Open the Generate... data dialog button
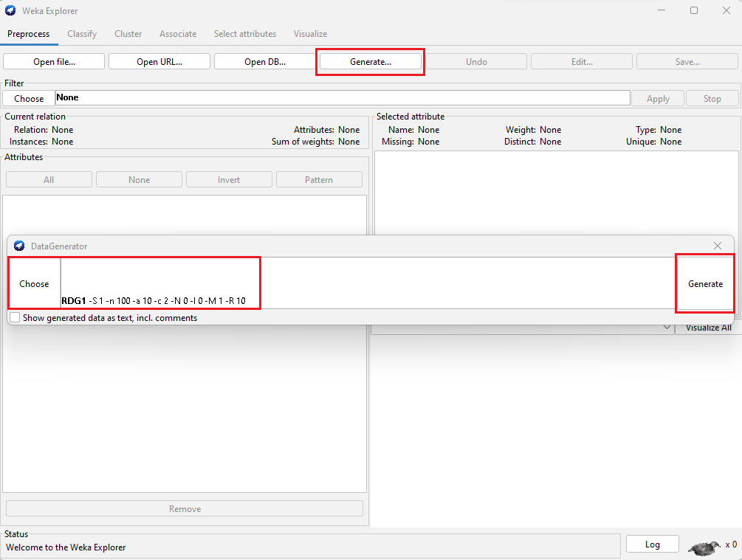The image size is (742, 560). pos(371,61)
